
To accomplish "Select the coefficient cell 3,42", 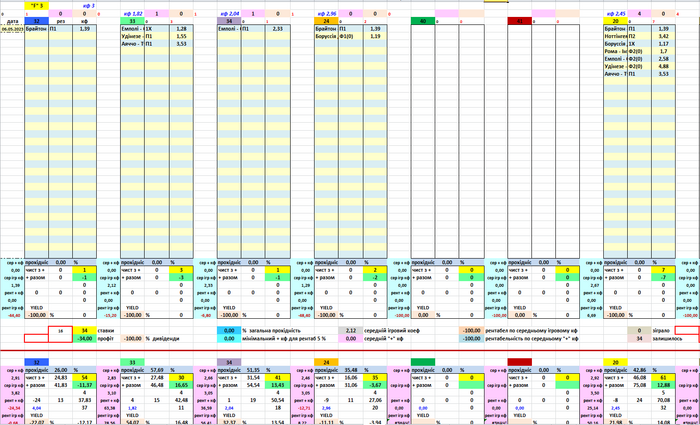I will [x=663, y=36].
